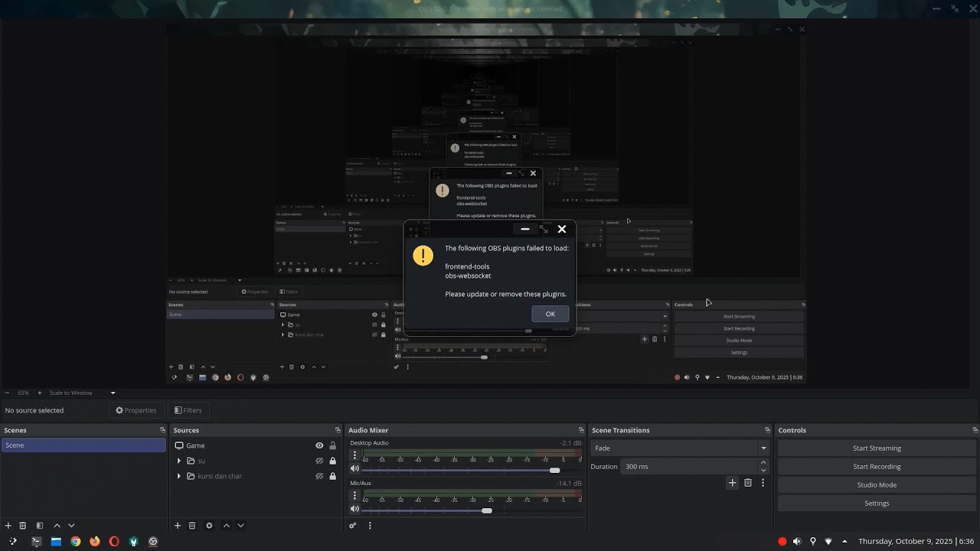980x551 pixels.
Task: Remove selected scene with trash icon
Action: pyautogui.click(x=23, y=526)
